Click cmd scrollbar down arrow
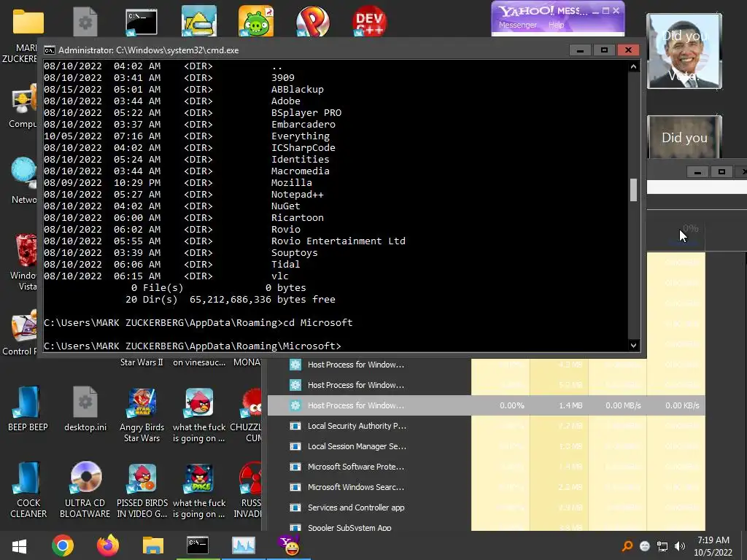This screenshot has width=747, height=560. [633, 346]
